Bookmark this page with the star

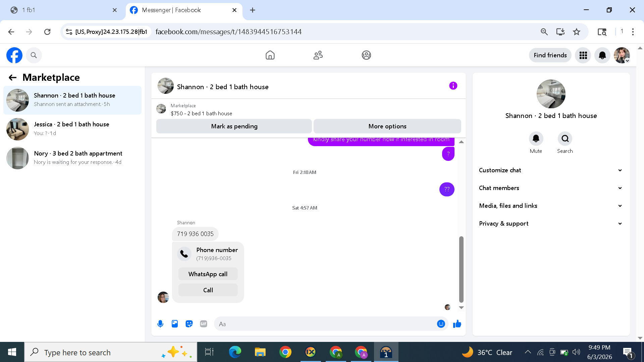[x=577, y=32]
